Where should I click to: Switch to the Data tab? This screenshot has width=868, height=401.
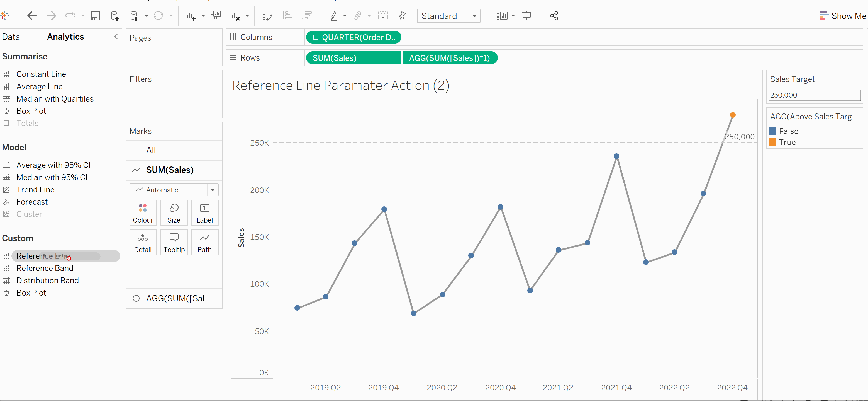(11, 37)
